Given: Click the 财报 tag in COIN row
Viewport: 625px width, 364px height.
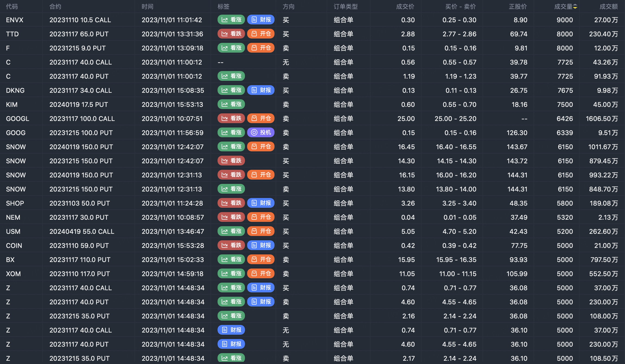Looking at the screenshot, I should coord(261,245).
